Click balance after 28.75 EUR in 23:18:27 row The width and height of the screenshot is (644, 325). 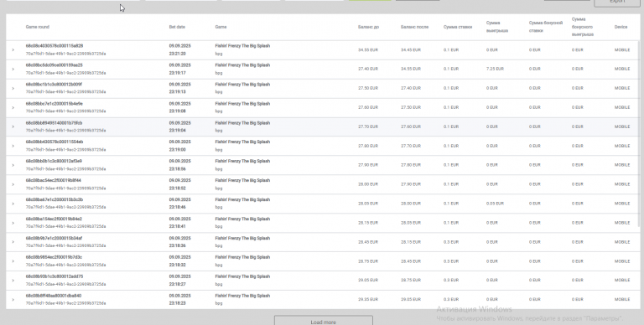coord(410,281)
